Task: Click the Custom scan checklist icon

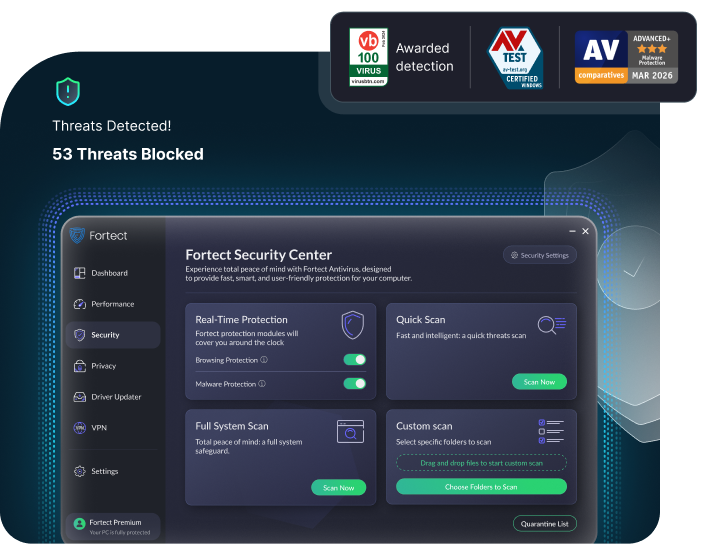Action: pyautogui.click(x=551, y=431)
